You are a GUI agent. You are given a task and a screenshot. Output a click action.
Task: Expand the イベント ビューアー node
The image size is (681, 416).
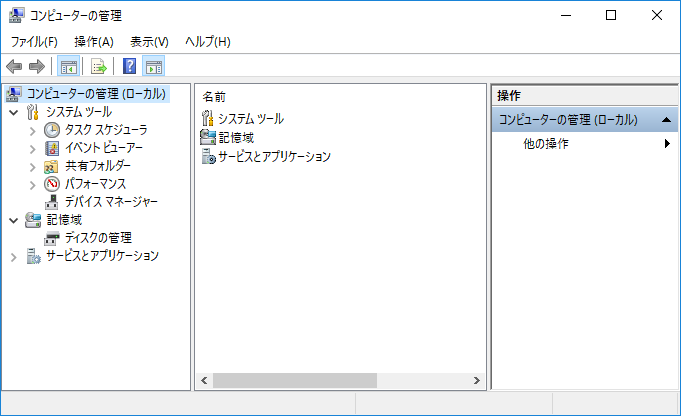pyautogui.click(x=32, y=149)
